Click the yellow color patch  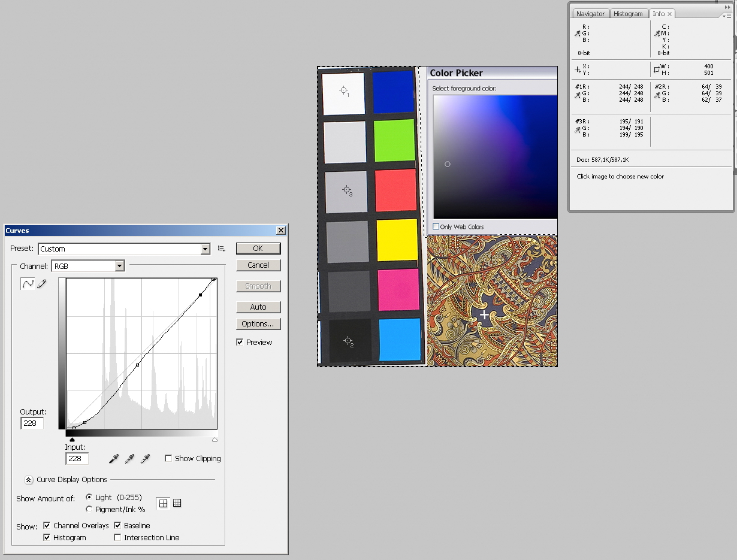click(x=397, y=240)
